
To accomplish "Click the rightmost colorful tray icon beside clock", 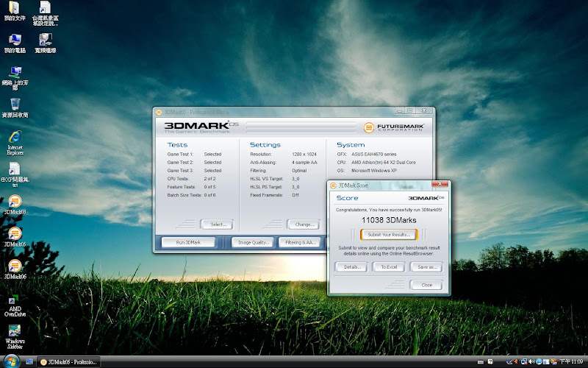I will point(553,361).
